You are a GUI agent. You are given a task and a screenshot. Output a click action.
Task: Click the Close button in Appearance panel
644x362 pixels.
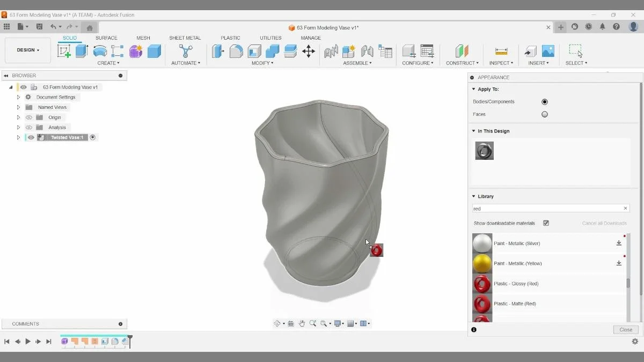[625, 329]
